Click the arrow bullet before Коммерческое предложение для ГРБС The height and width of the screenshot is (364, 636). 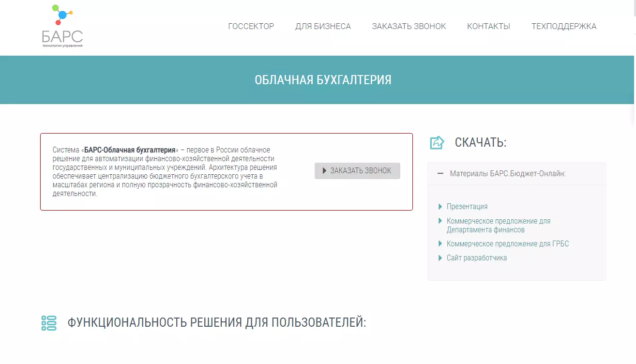440,244
